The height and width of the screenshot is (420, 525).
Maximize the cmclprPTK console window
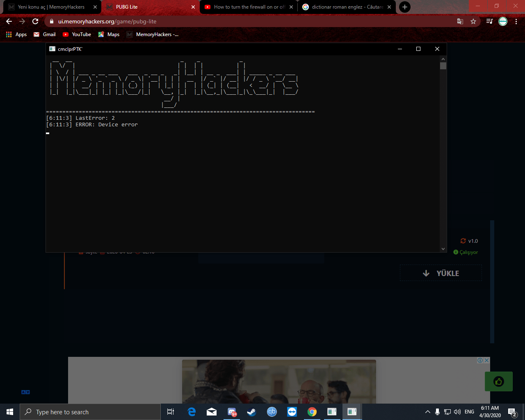point(418,49)
